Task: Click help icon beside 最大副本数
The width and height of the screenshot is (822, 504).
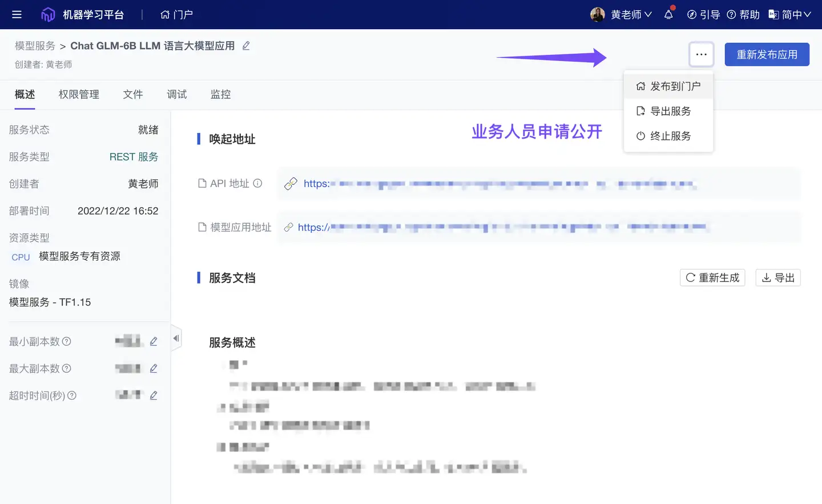Action: pyautogui.click(x=67, y=369)
